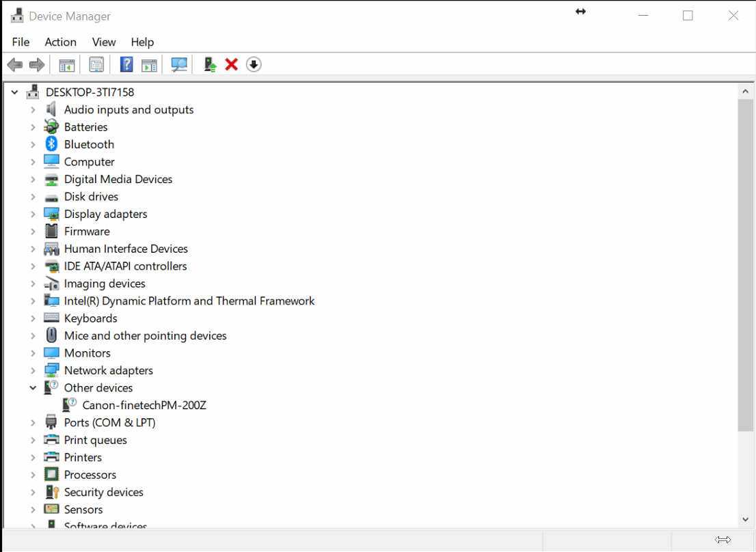Click the Ports (COM & LPT) plug icon
Viewport: 756px width, 552px height.
click(51, 422)
